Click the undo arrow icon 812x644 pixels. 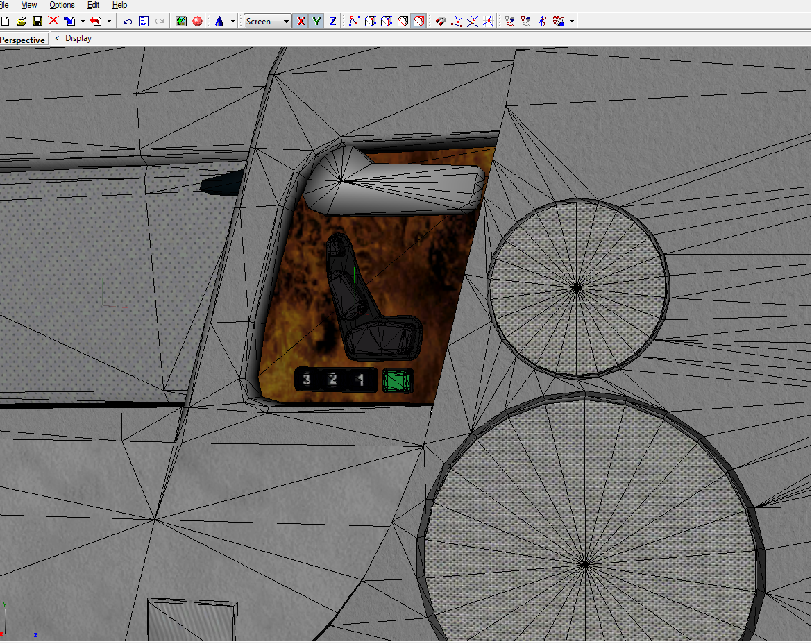pyautogui.click(x=128, y=22)
